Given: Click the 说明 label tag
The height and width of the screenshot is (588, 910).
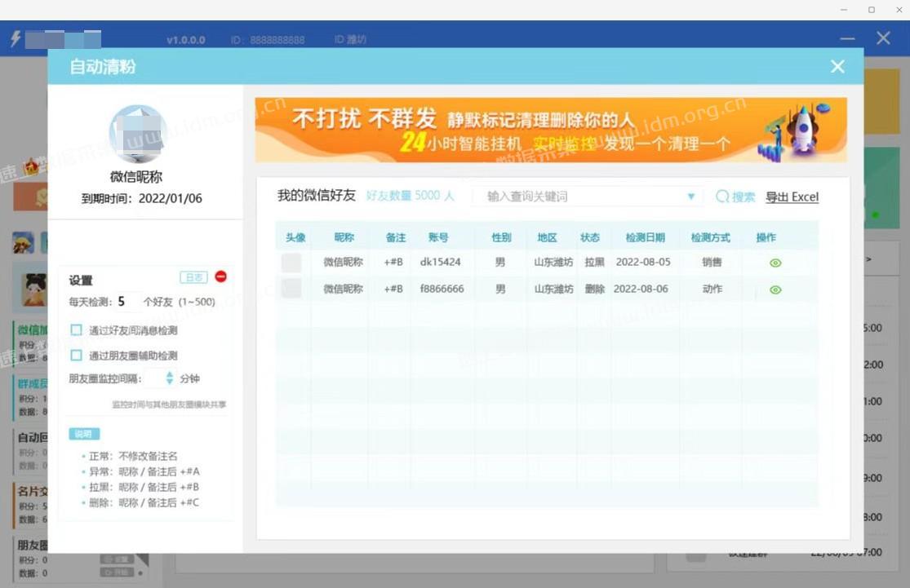Looking at the screenshot, I should click(84, 434).
